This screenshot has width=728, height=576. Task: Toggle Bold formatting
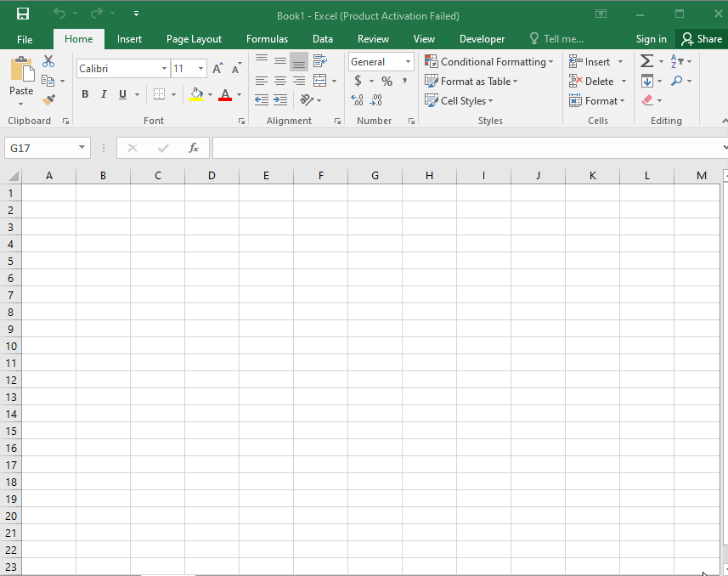pyautogui.click(x=85, y=94)
